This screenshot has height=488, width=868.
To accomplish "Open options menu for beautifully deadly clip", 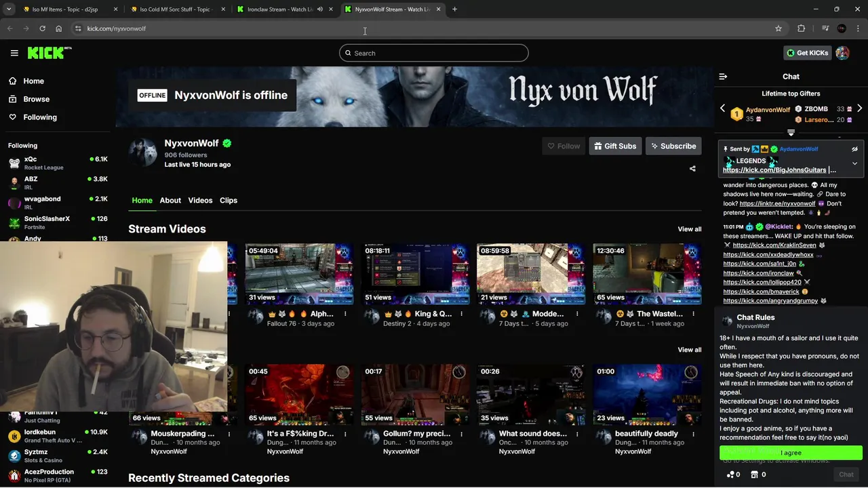I will [x=693, y=434].
